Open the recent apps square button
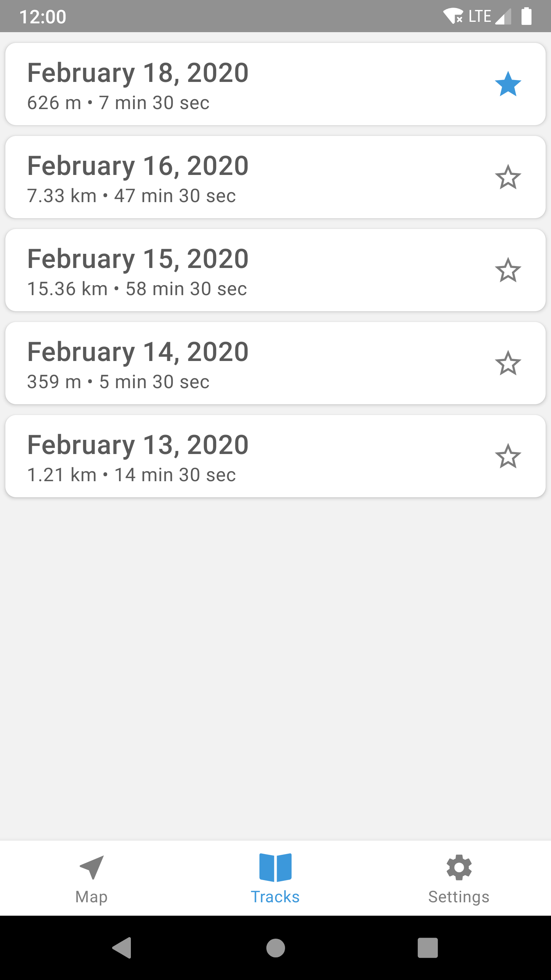The image size is (551, 980). pyautogui.click(x=427, y=948)
